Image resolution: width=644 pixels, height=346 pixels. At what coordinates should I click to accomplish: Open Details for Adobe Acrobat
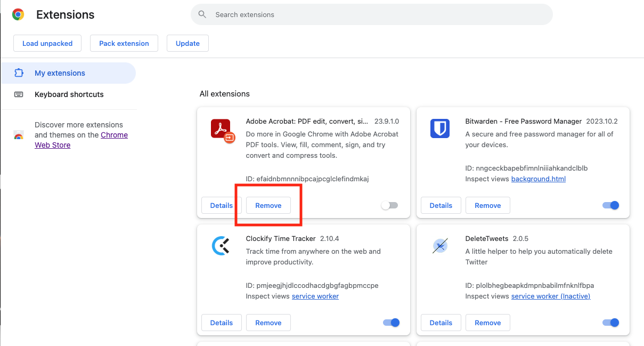click(222, 205)
